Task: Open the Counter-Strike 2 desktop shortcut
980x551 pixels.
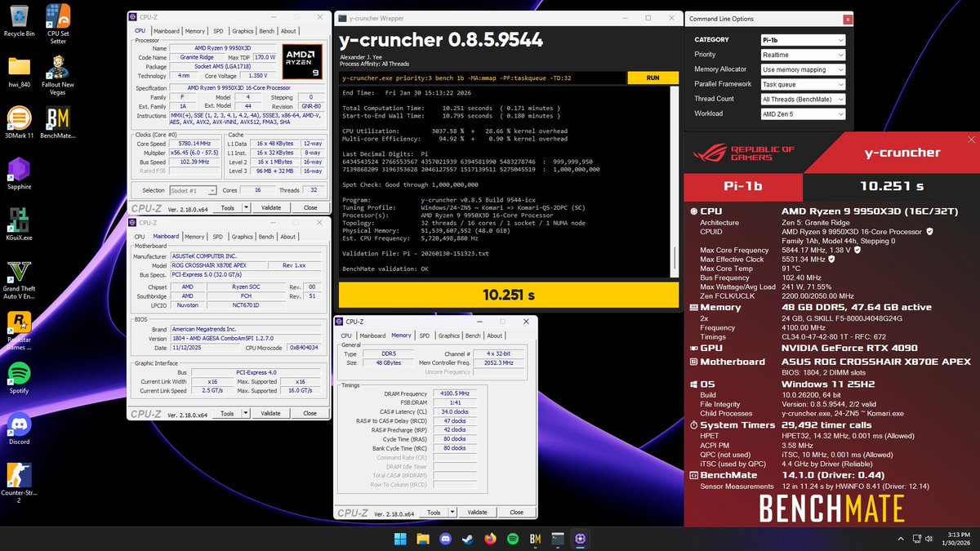Action: tap(19, 484)
